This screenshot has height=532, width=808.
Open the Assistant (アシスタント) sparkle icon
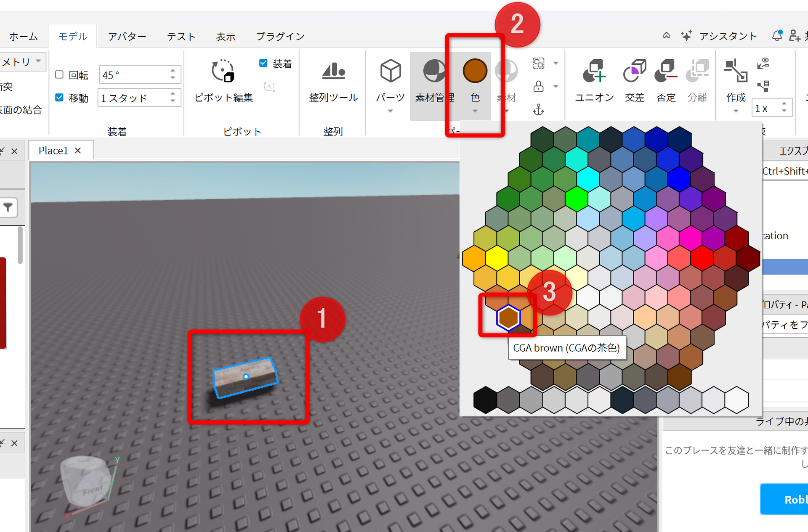point(686,36)
